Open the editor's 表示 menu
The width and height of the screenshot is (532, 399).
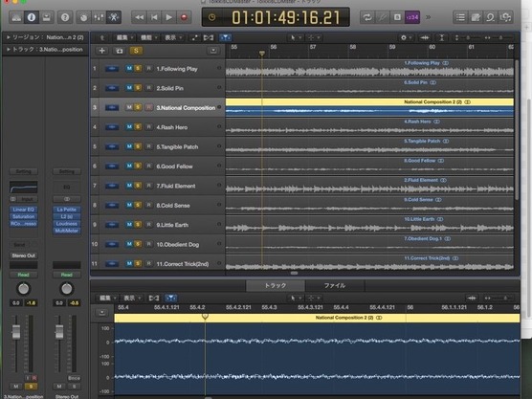132,298
